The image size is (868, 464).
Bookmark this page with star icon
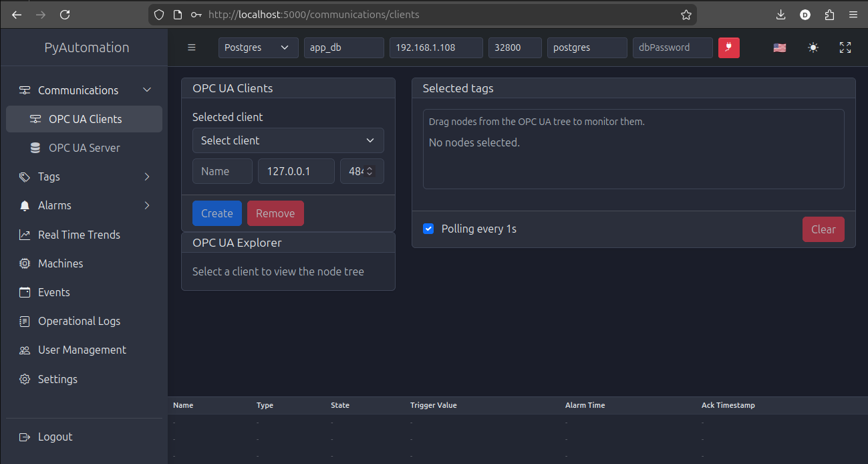686,15
